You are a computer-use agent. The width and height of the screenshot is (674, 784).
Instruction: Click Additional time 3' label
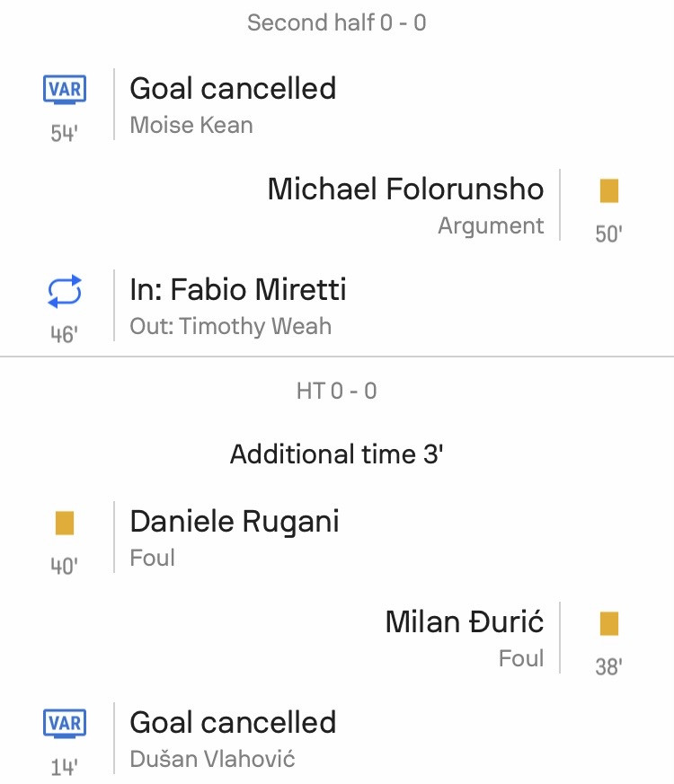coord(337,454)
